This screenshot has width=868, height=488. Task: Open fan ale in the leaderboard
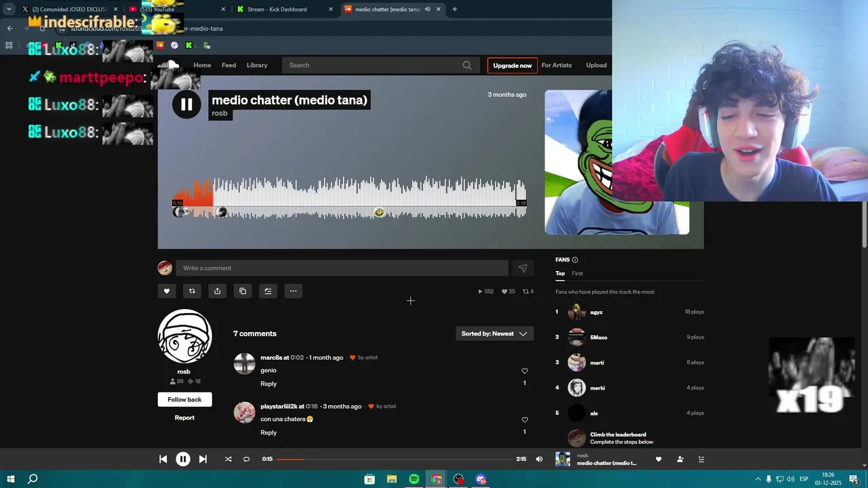pos(594,413)
